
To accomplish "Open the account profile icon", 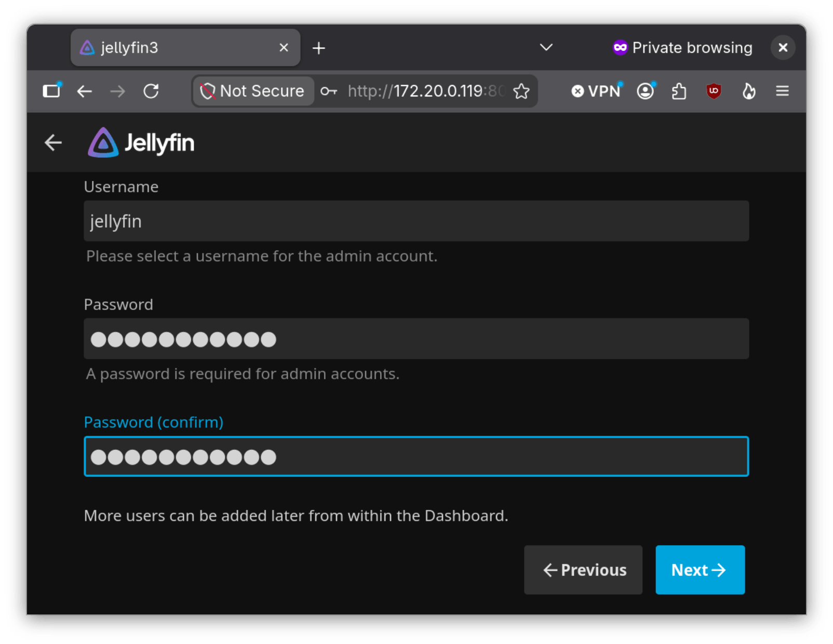I will pyautogui.click(x=646, y=91).
